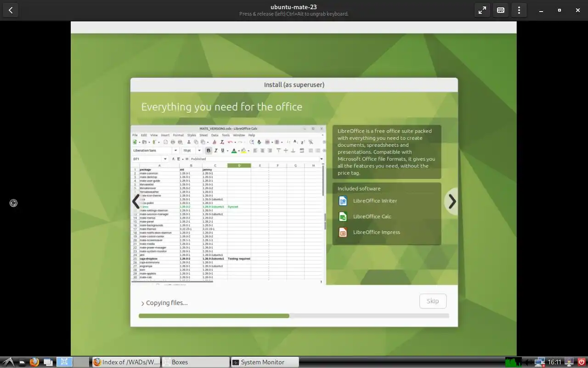Open the host applications menu icon
588x368 pixels.
click(8, 362)
